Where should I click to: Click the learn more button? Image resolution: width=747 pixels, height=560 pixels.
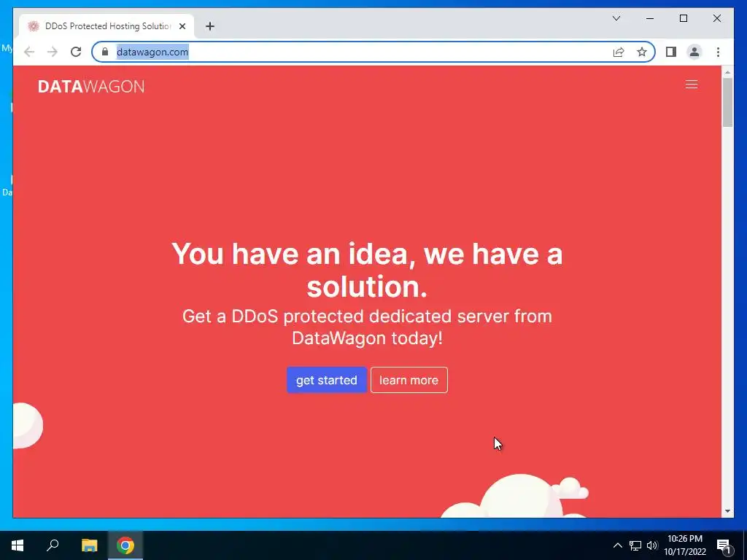[x=409, y=380]
